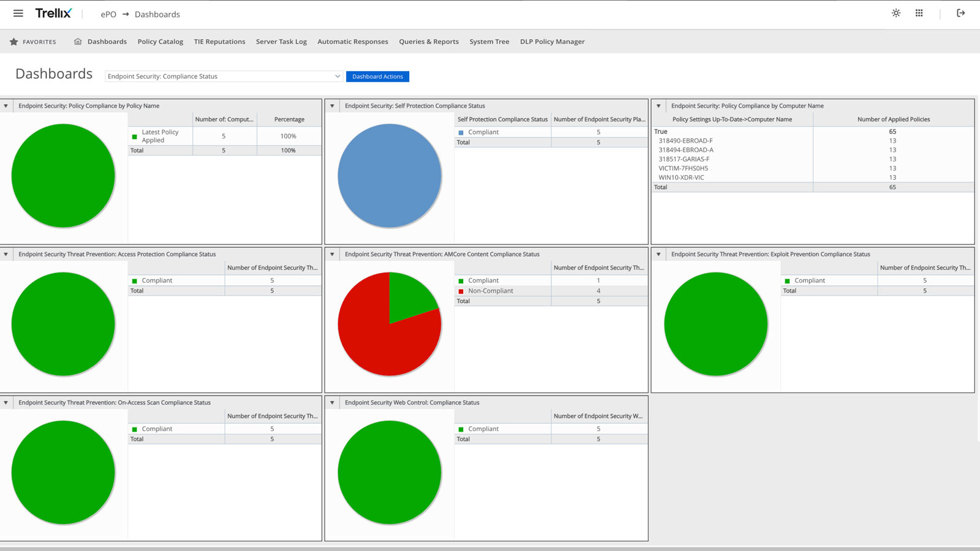Image resolution: width=980 pixels, height=551 pixels.
Task: Open DLP Policy Manager
Action: pos(552,42)
